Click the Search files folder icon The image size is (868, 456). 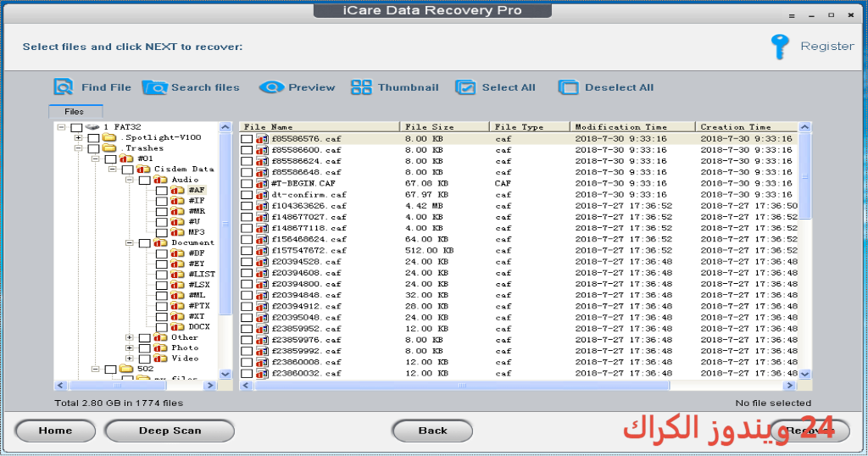click(154, 87)
